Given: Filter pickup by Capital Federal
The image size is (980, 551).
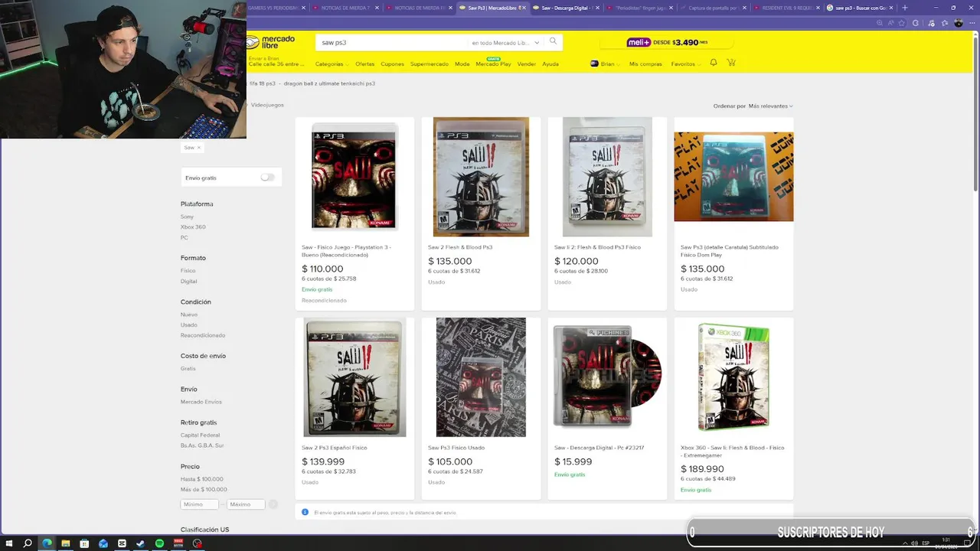Looking at the screenshot, I should pyautogui.click(x=200, y=435).
